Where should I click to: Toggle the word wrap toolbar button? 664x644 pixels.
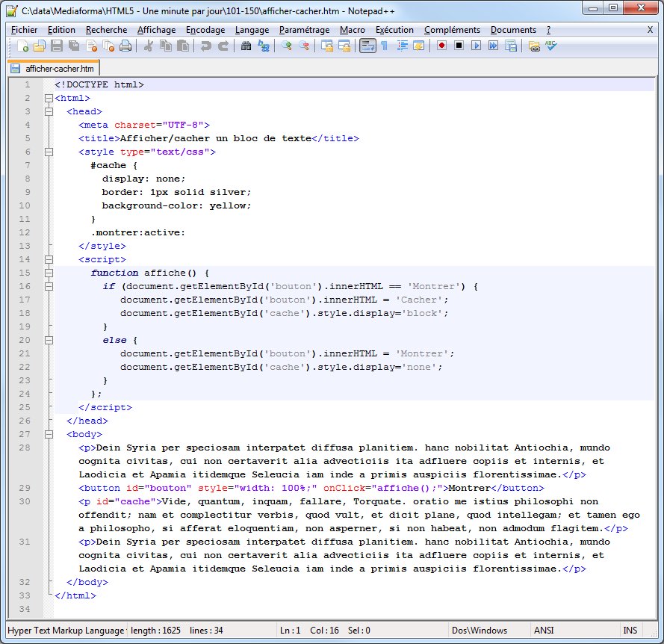point(367,46)
